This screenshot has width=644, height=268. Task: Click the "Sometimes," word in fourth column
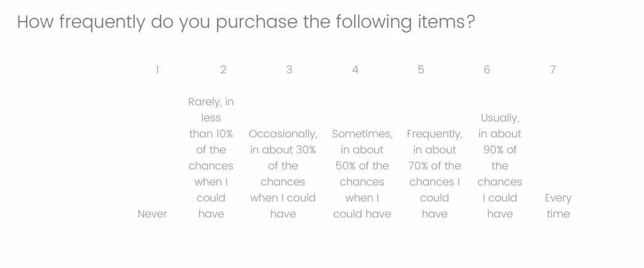tap(362, 134)
